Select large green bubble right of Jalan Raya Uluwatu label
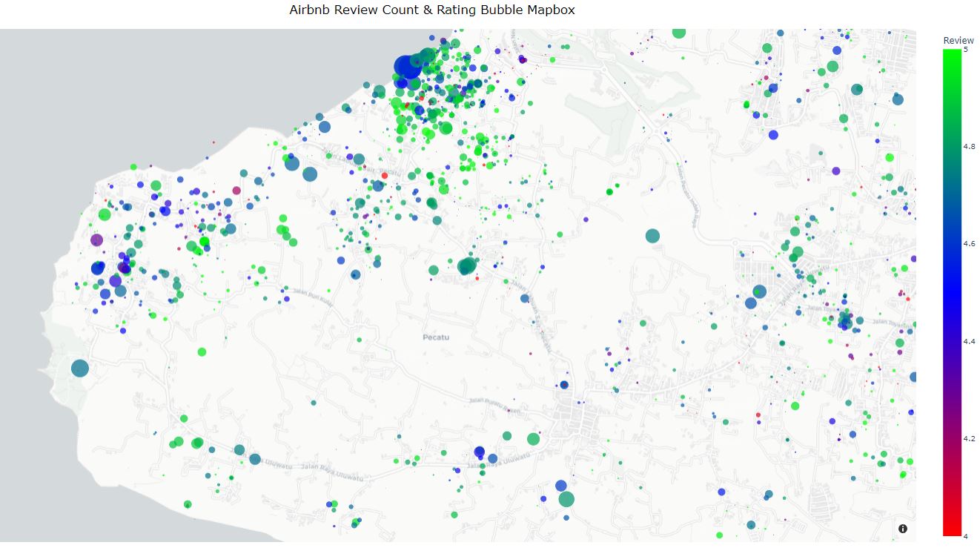Image resolution: width=980 pixels, height=548 pixels. click(x=533, y=439)
